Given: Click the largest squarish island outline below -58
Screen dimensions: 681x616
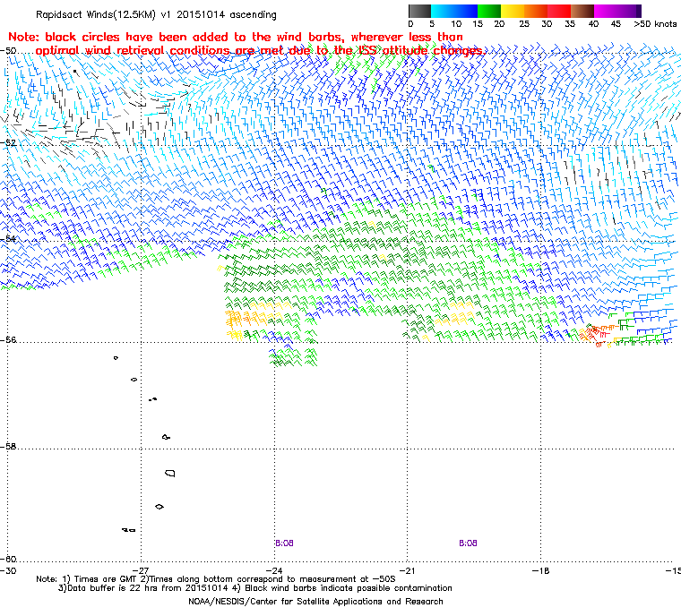Looking at the screenshot, I should (x=170, y=473).
